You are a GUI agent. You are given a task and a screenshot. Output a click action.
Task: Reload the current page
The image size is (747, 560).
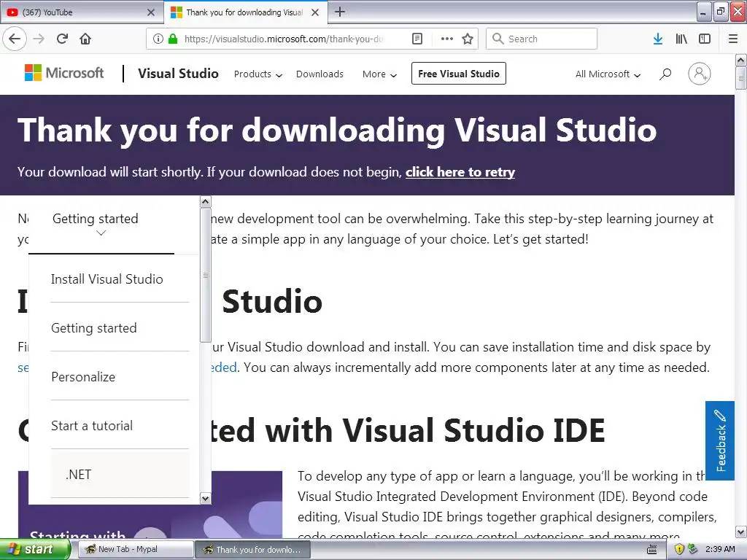point(63,39)
